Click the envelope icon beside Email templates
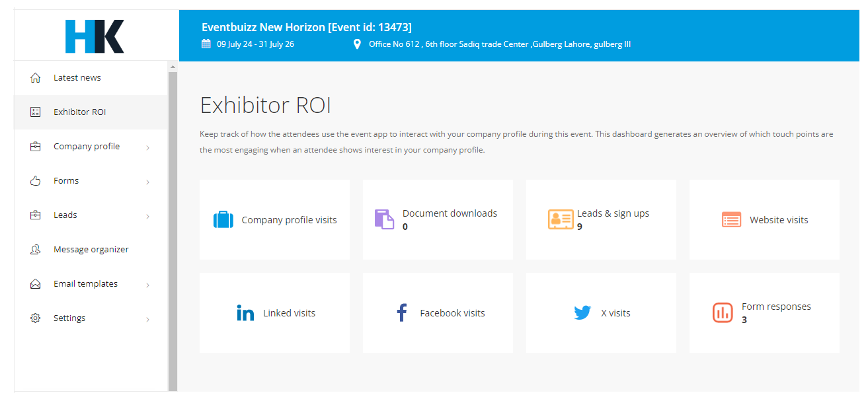868x399 pixels. (x=36, y=284)
